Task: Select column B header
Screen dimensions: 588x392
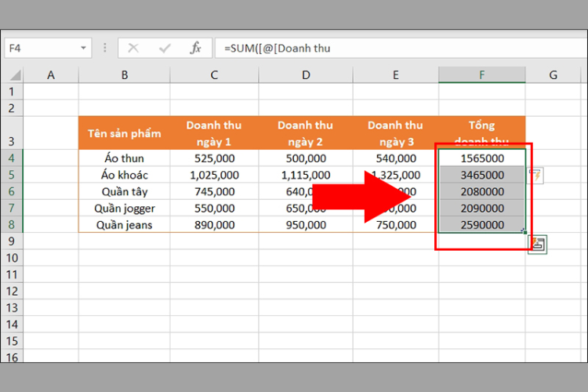Action: point(124,75)
